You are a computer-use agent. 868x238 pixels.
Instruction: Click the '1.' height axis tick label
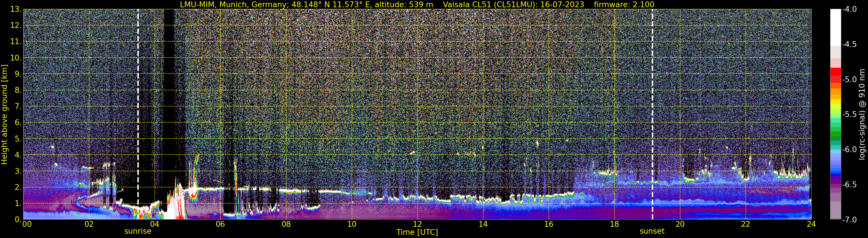coord(18,203)
